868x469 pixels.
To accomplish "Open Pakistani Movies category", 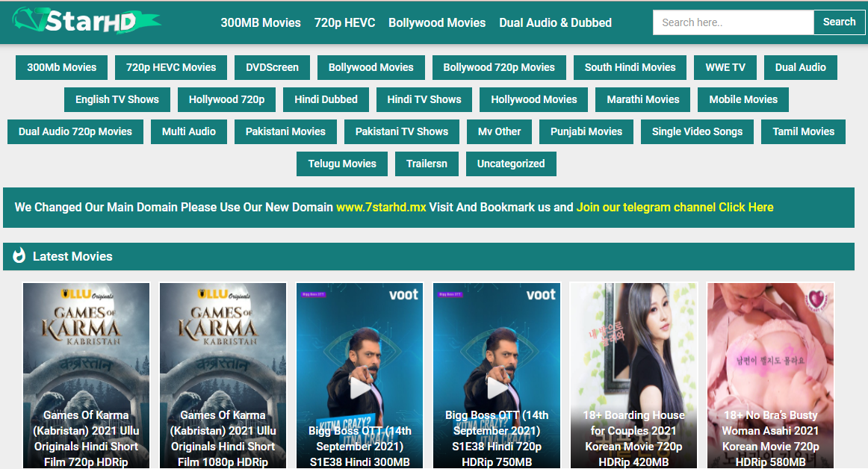I will tap(285, 131).
